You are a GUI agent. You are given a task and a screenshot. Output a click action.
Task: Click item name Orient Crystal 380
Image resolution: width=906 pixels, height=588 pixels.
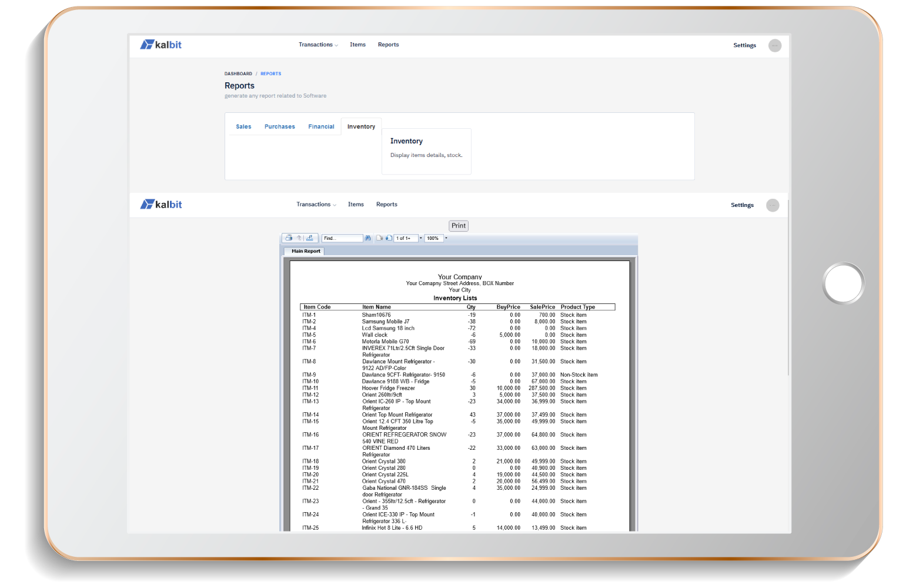coord(383,462)
